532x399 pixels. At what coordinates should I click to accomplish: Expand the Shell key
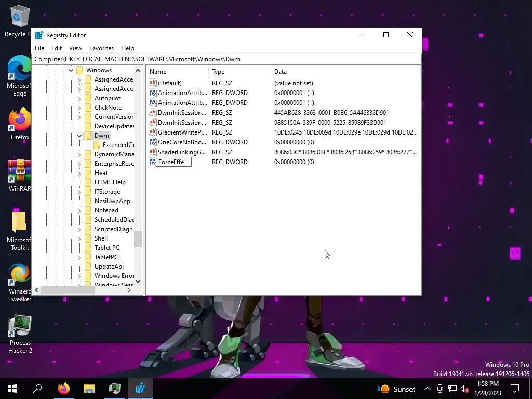pos(79,238)
